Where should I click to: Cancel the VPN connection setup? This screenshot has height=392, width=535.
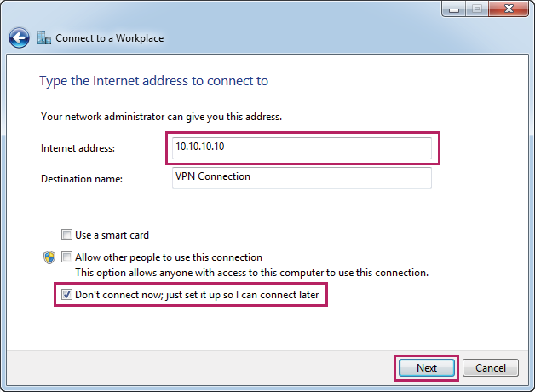point(491,368)
